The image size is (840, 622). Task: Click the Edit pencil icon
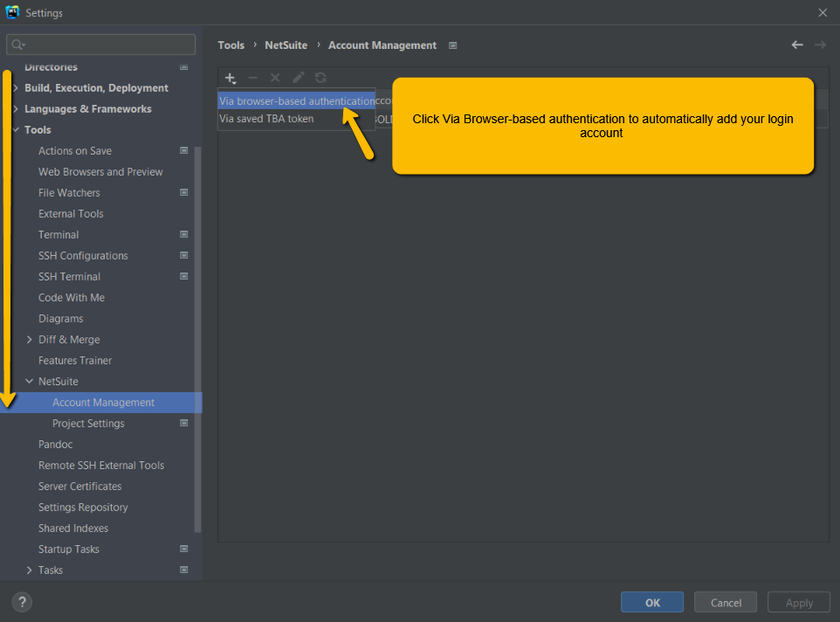click(x=299, y=79)
